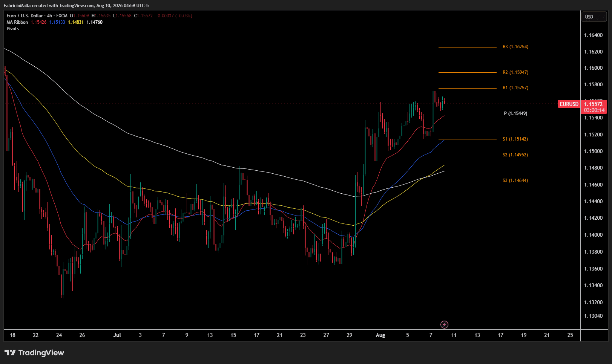Viewport: 612px width, 364px height.
Task: Click the Aug month label on time axis
Action: [x=380, y=335]
